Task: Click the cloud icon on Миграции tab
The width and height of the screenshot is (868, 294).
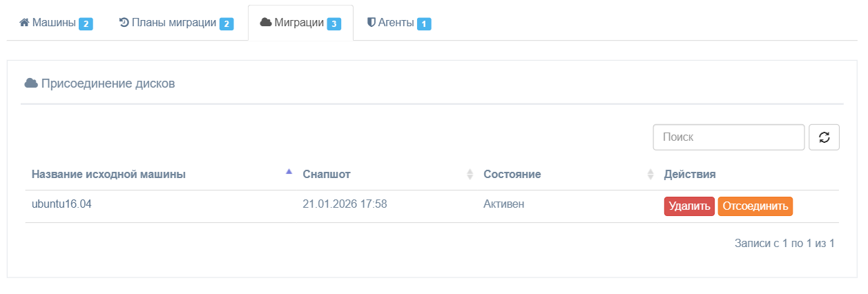Action: pyautogui.click(x=265, y=23)
